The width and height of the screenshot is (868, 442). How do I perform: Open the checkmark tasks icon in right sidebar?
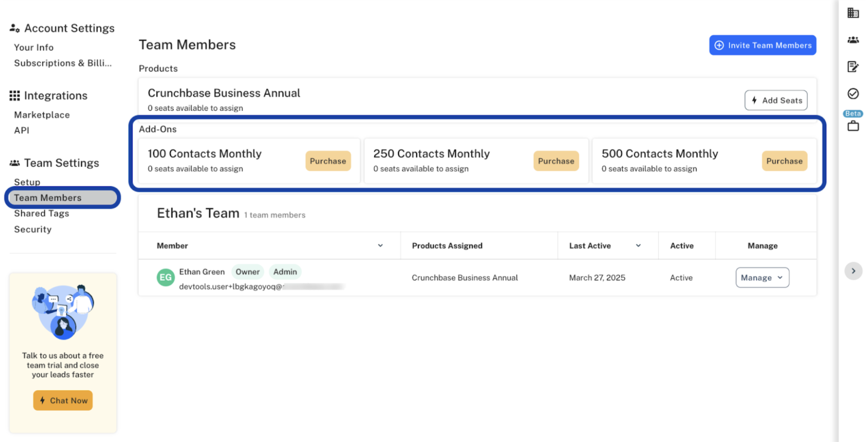point(853,94)
